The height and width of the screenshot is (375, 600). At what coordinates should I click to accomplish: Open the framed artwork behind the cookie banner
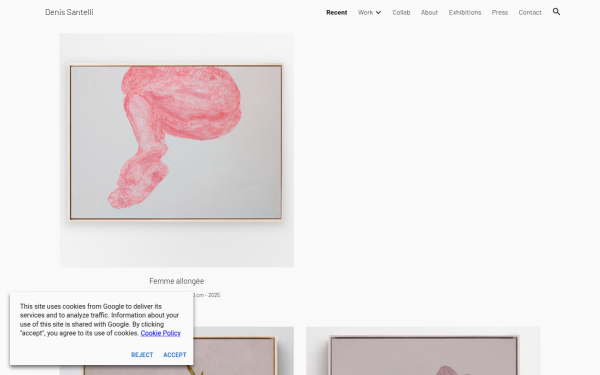(x=243, y=351)
